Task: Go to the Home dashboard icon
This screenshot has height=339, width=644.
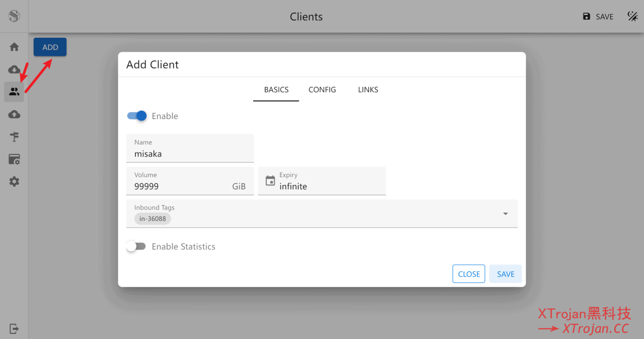Action: [x=14, y=47]
